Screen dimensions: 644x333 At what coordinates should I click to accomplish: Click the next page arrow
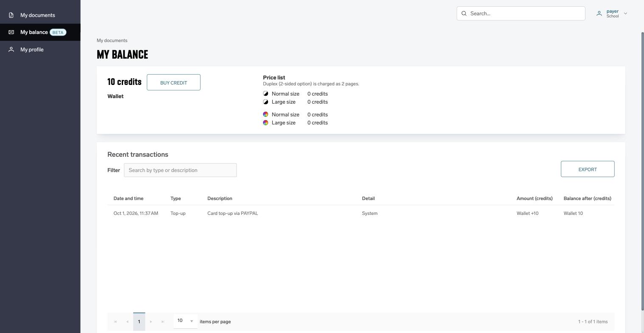pos(151,322)
